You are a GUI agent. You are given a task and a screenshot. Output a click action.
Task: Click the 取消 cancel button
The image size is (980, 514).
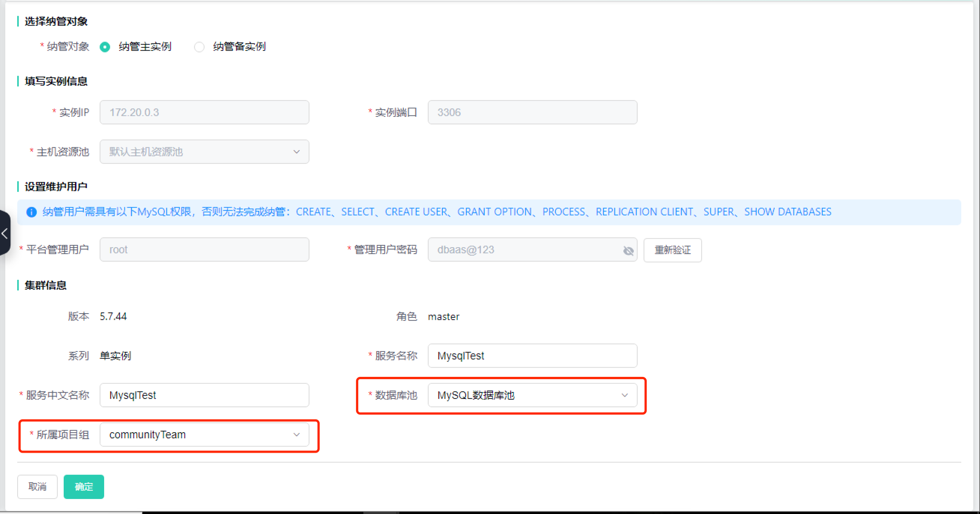[x=37, y=487]
